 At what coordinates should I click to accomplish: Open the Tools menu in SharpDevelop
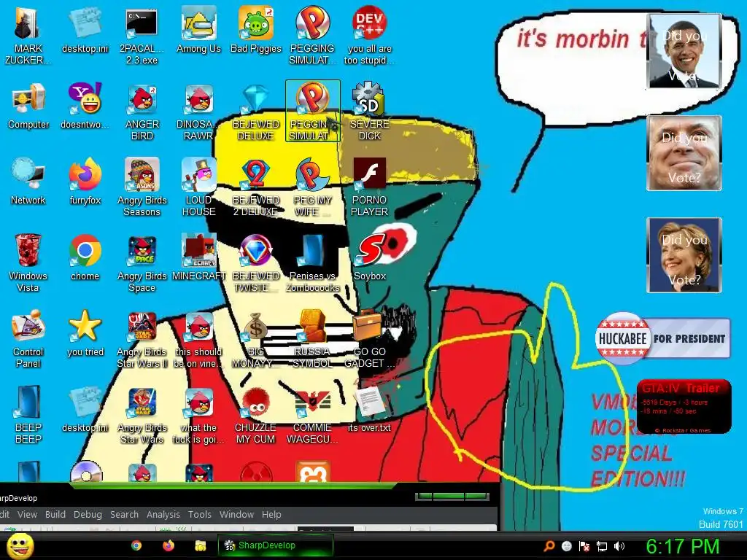[200, 514]
